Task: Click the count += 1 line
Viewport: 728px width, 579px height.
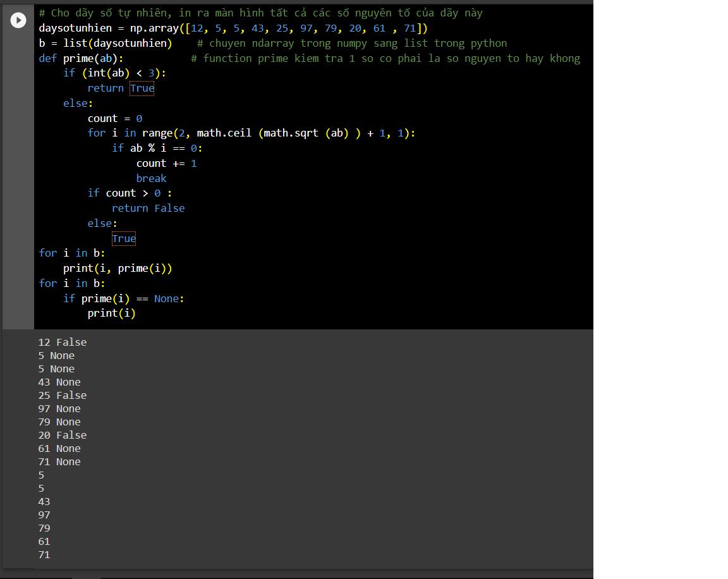Action: pos(167,164)
